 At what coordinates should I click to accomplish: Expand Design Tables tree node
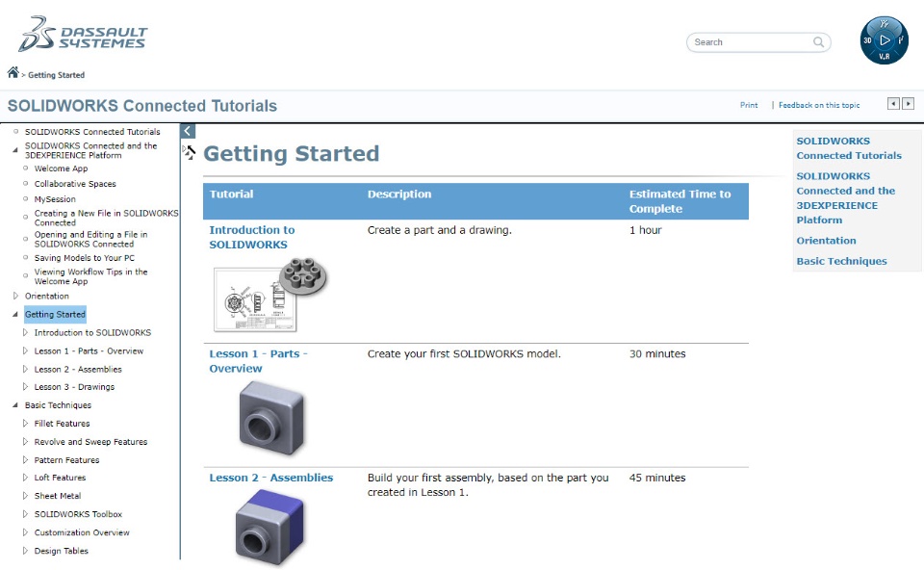[25, 551]
